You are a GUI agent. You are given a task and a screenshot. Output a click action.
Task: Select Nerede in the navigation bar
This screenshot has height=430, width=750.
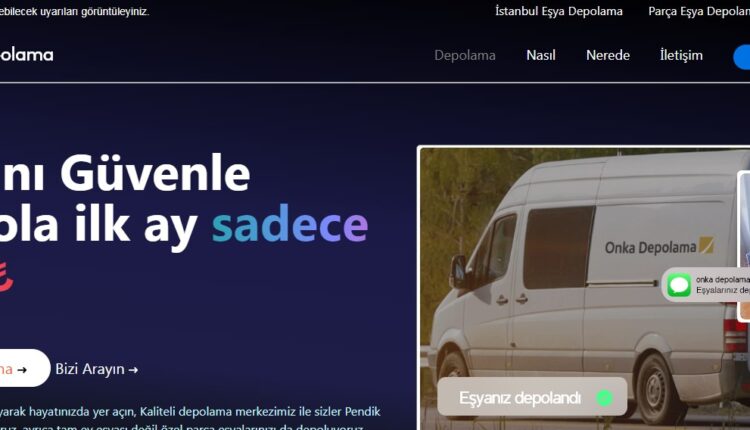point(607,55)
